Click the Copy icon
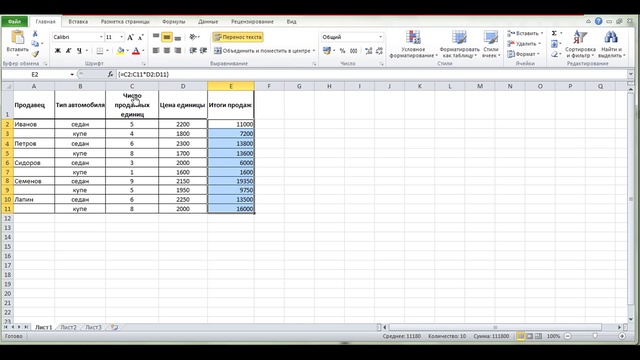Image resolution: width=640 pixels, height=360 pixels. 35,43
